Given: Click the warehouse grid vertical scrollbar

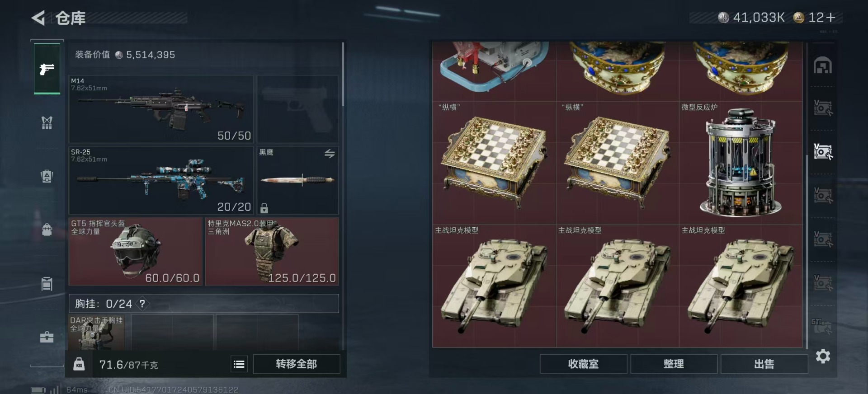Looking at the screenshot, I should (x=807, y=251).
